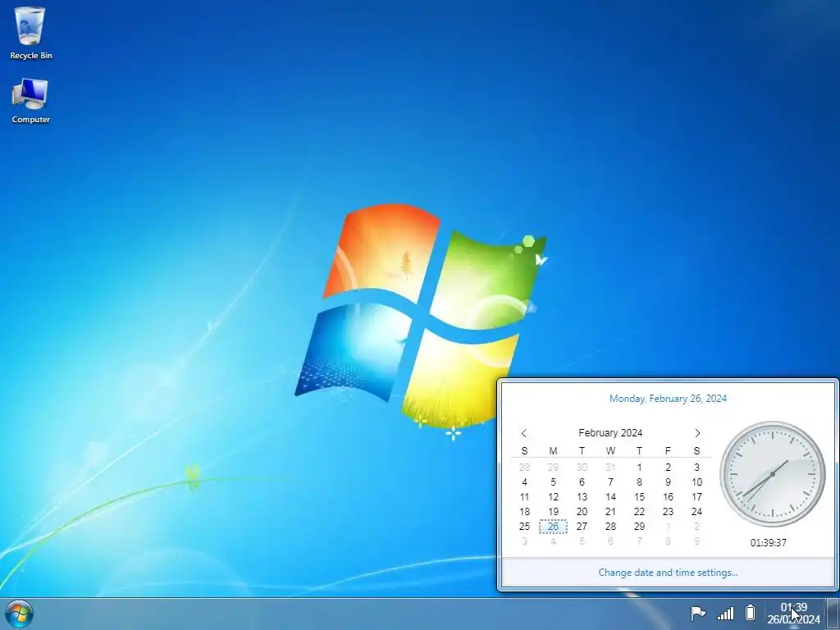Select February 24 in the calendar
The image size is (840, 630).
point(696,512)
